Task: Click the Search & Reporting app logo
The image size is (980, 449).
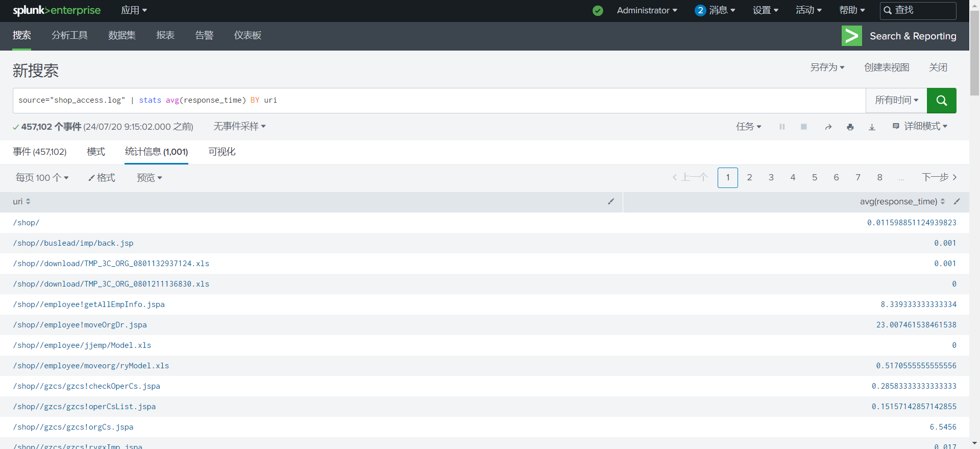Action: pyautogui.click(x=851, y=36)
